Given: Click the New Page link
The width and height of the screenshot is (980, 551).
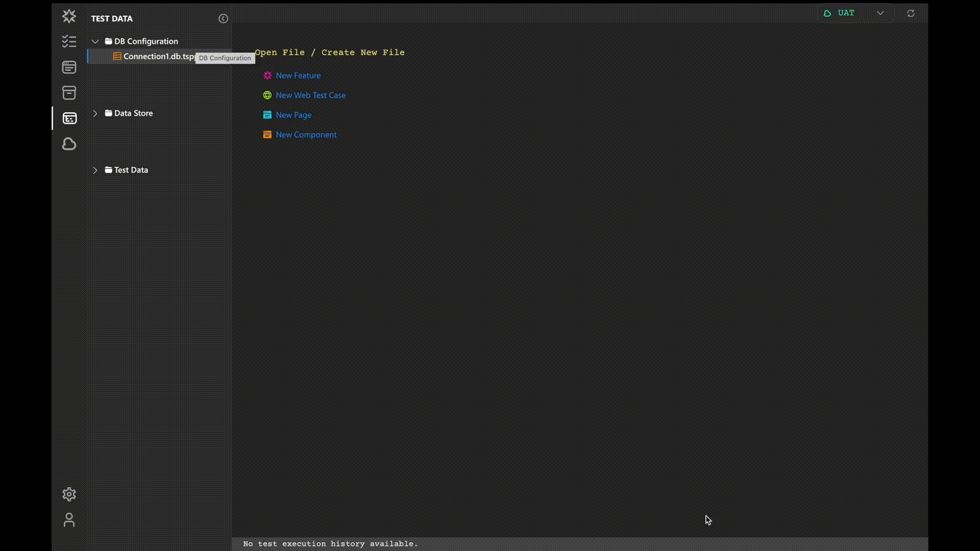Looking at the screenshot, I should click(293, 115).
